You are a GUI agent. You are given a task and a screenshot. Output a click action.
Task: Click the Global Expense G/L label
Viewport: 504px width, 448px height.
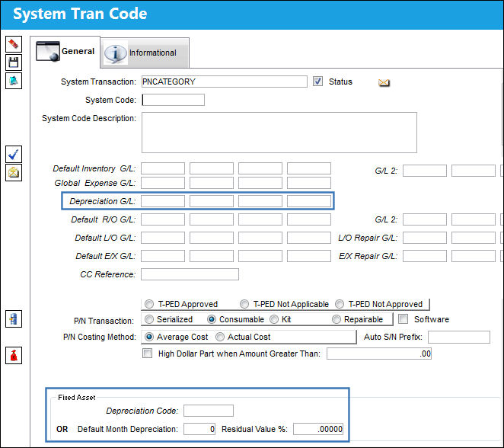[95, 183]
